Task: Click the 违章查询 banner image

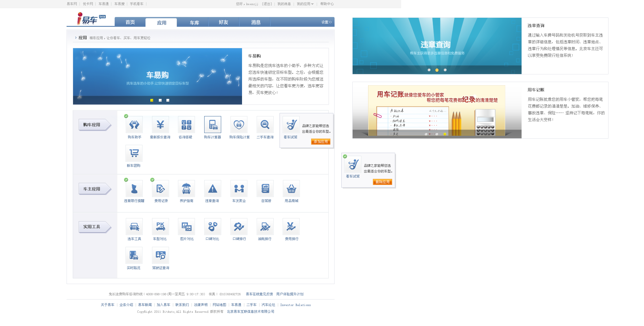Action: [x=437, y=46]
